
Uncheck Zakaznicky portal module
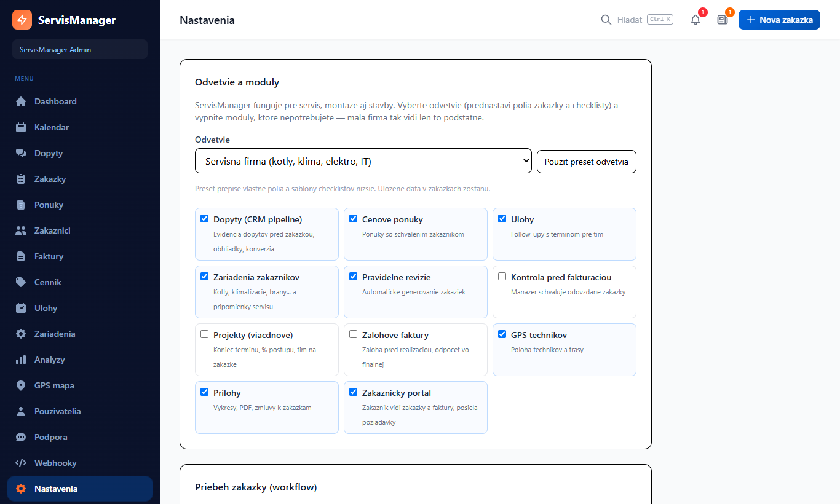click(x=354, y=392)
